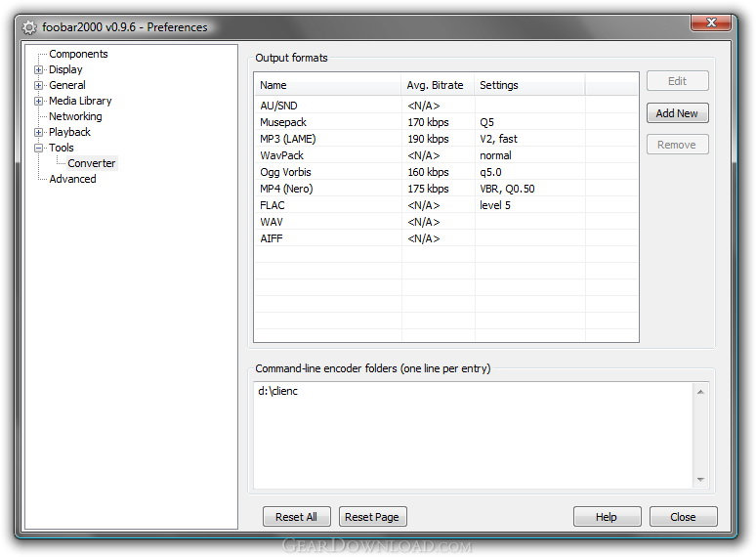
Task: Open Help for this page
Action: 607,517
